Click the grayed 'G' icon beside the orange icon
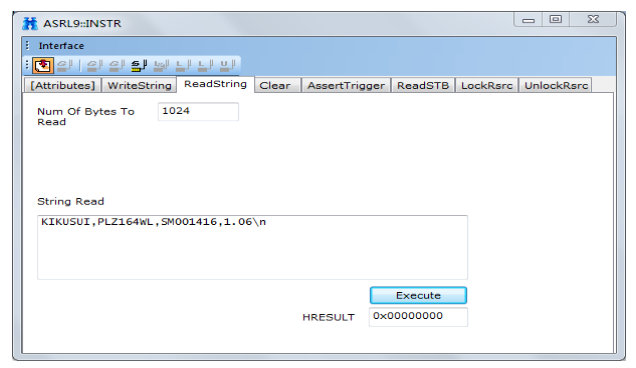The image size is (636, 368). click(x=64, y=65)
